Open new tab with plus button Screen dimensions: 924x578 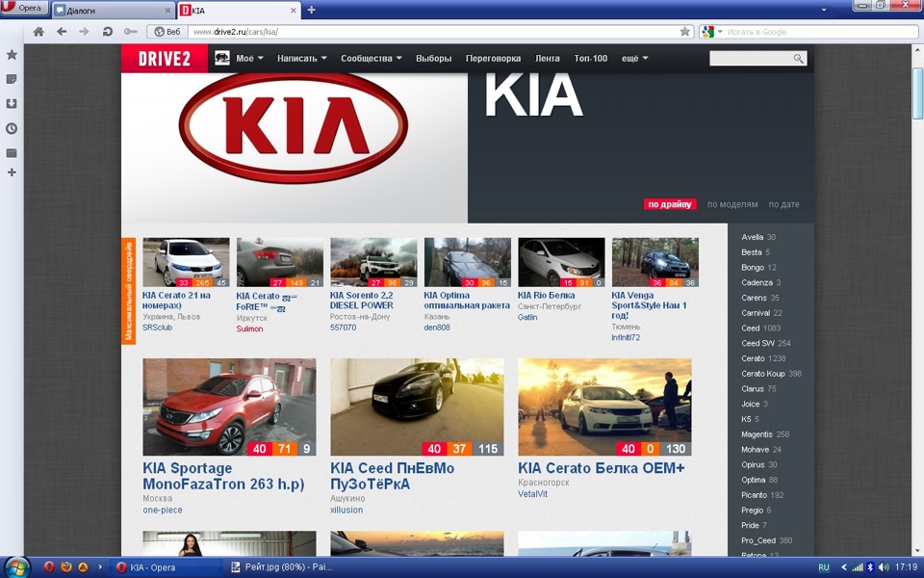coord(311,10)
